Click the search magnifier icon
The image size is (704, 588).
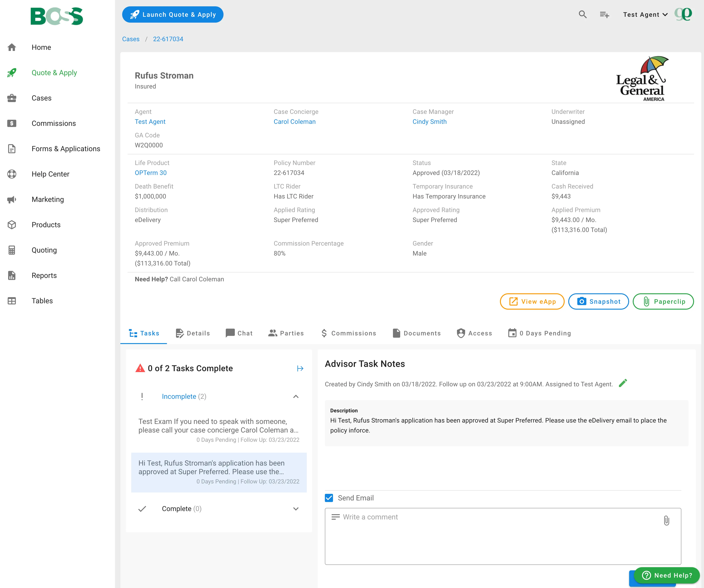[x=583, y=14]
